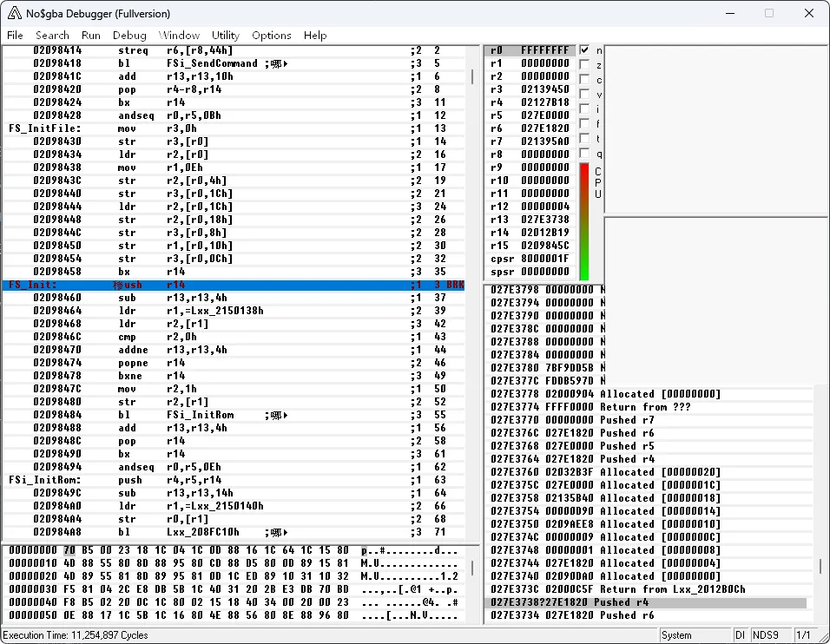Expand the Options menu
830x644 pixels.
click(x=271, y=36)
